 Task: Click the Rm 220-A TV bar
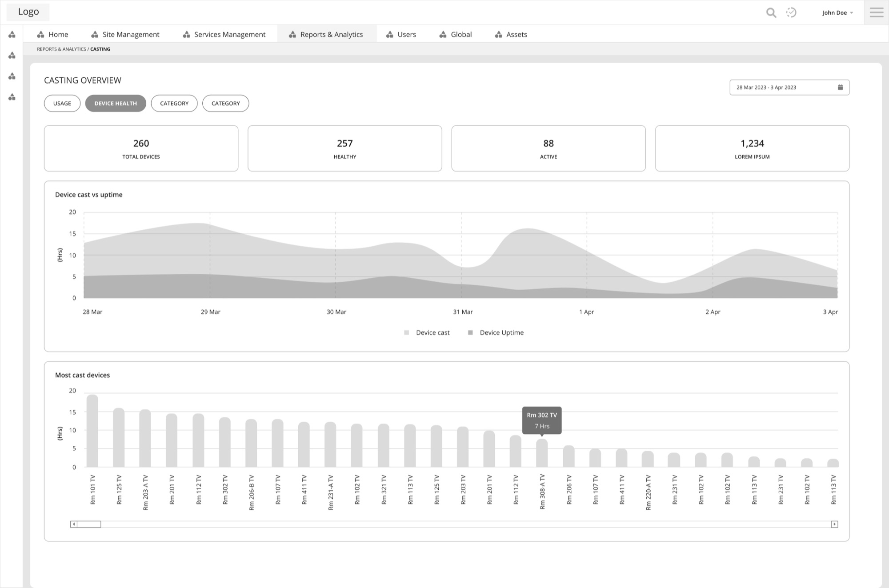click(648, 459)
